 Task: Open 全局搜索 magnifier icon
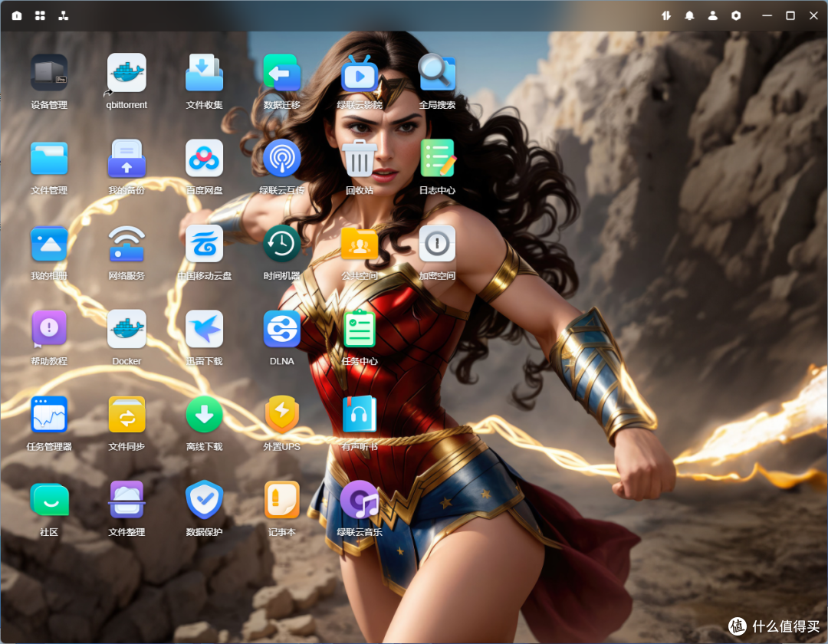tap(437, 73)
